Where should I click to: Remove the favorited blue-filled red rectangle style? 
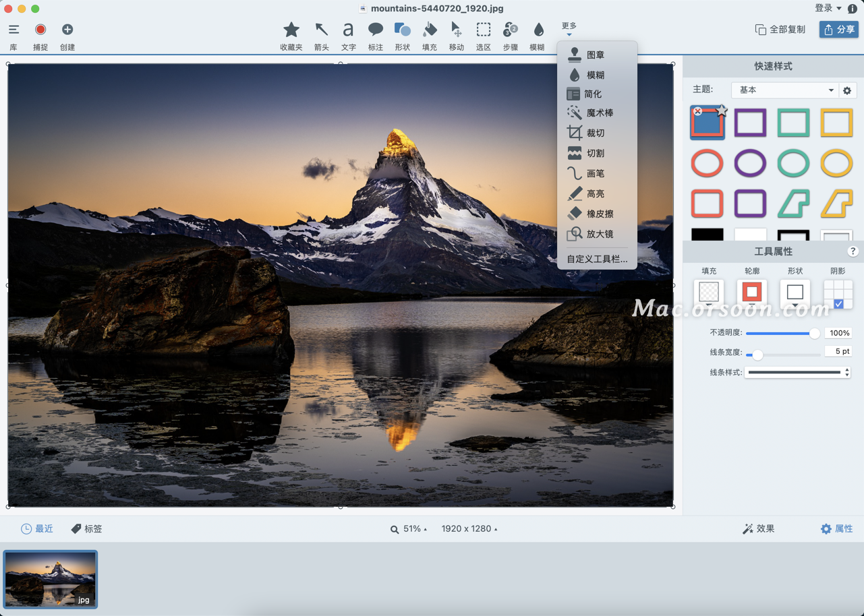coord(698,111)
